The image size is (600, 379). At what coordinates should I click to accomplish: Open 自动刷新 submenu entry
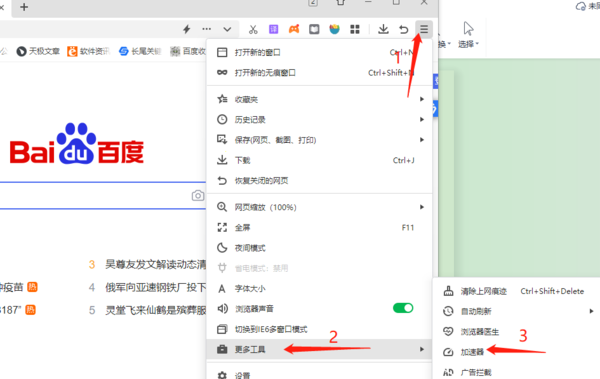click(517, 311)
